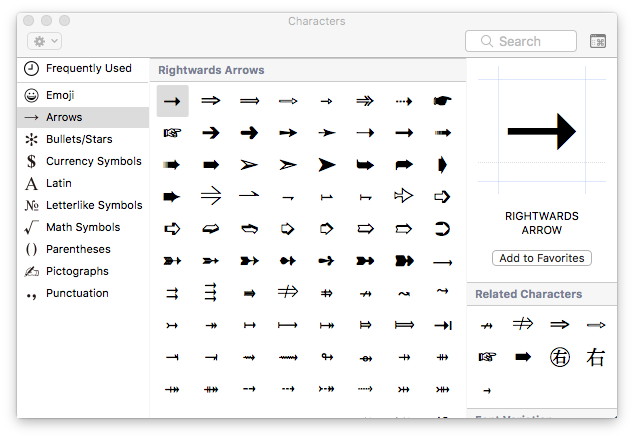Select the Emoji category
The image size is (634, 439).
tap(83, 95)
